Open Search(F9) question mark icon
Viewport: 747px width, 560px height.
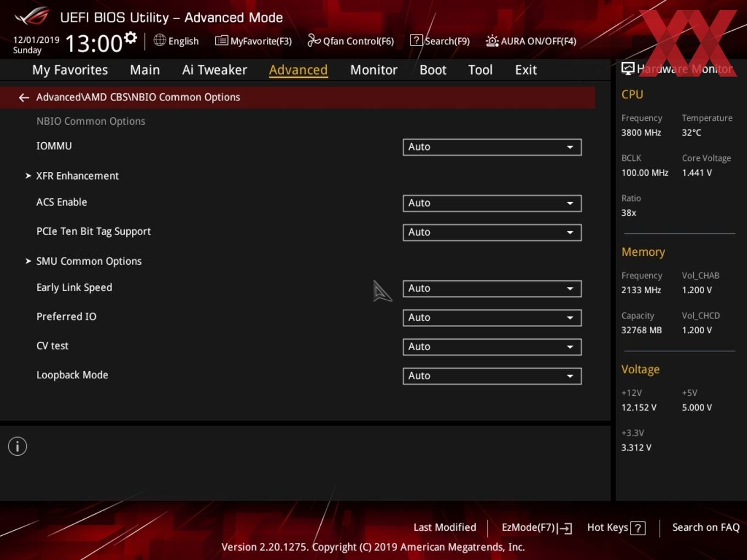[x=416, y=40]
